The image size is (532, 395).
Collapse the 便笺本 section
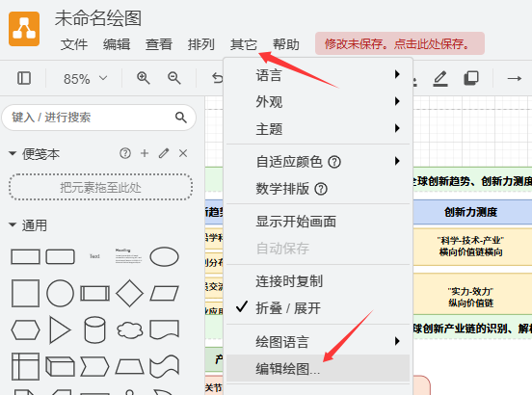coord(13,153)
